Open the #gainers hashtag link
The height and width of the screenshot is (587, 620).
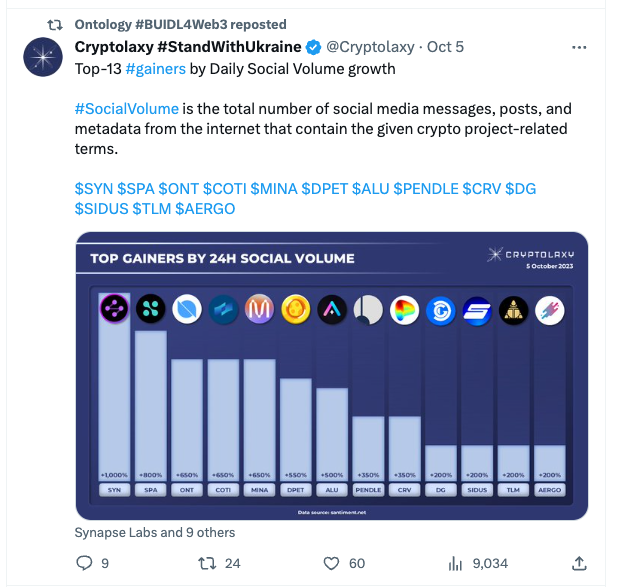155,69
